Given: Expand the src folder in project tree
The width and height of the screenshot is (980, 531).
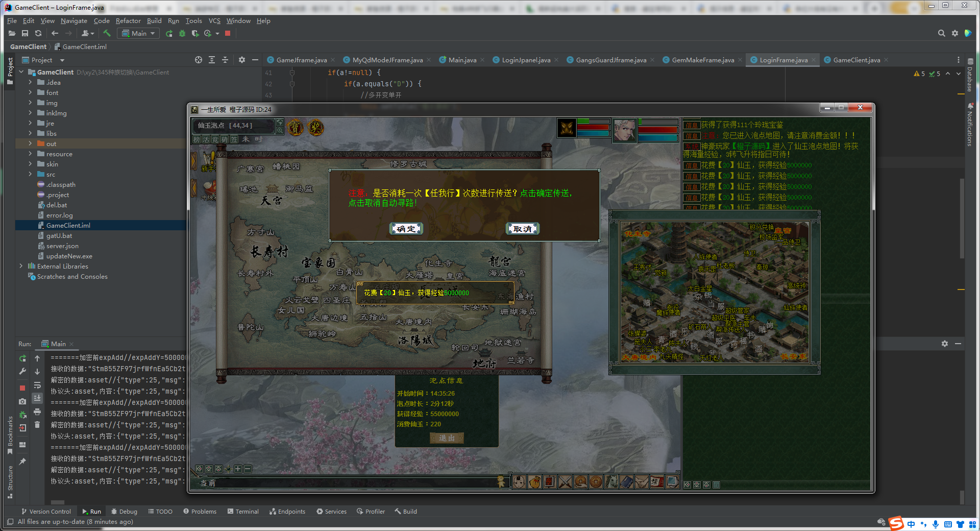Looking at the screenshot, I should [30, 174].
